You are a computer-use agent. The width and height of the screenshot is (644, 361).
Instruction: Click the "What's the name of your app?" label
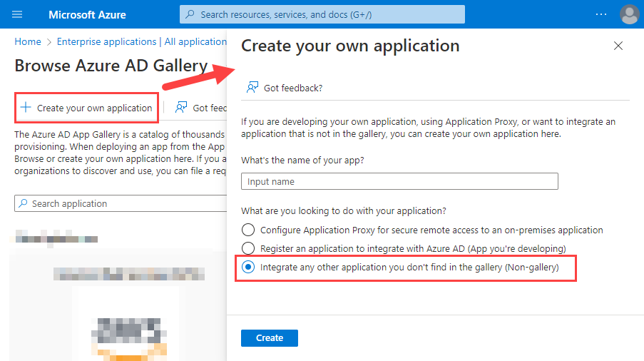pos(302,161)
